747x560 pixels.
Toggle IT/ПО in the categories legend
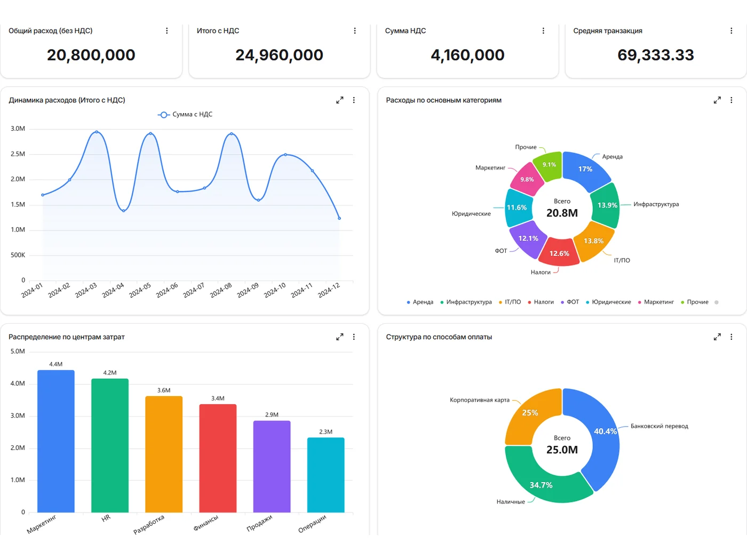click(x=510, y=302)
